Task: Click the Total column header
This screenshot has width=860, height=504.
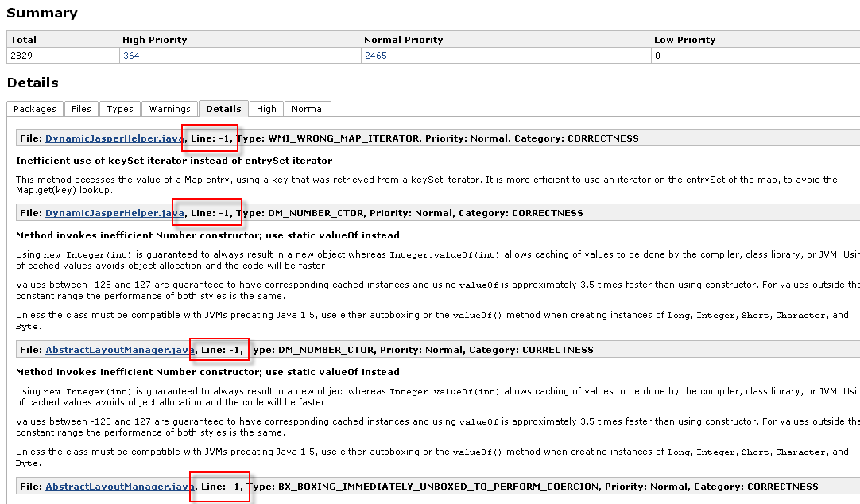Action: click(x=24, y=40)
